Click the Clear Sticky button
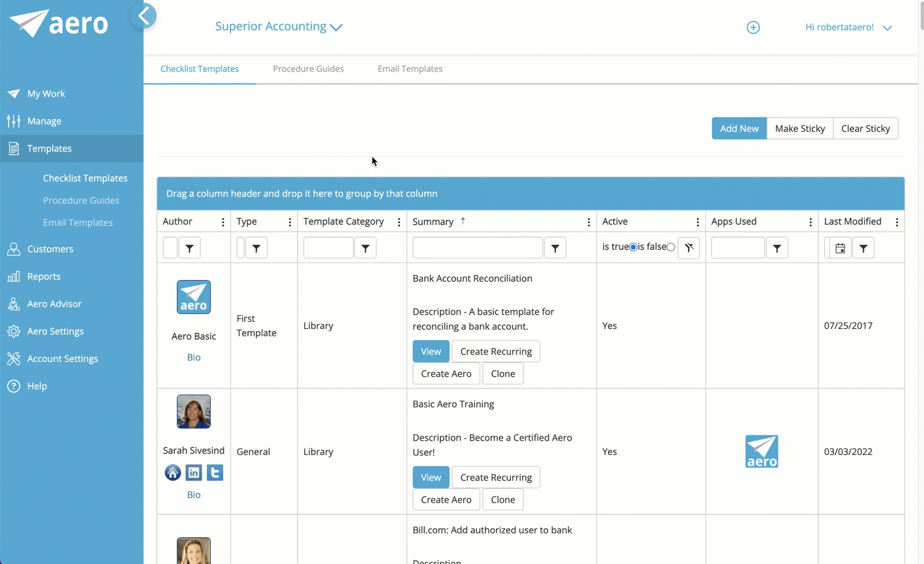The height and width of the screenshot is (564, 924). point(865,129)
